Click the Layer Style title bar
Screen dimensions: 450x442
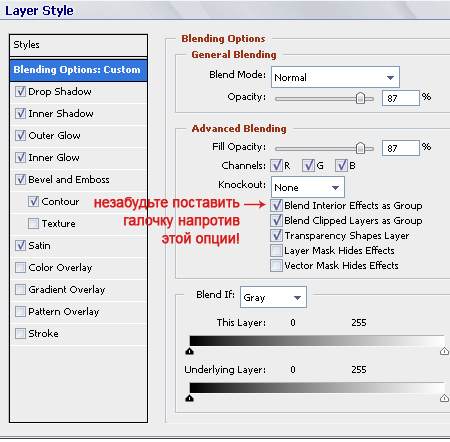coord(225,10)
